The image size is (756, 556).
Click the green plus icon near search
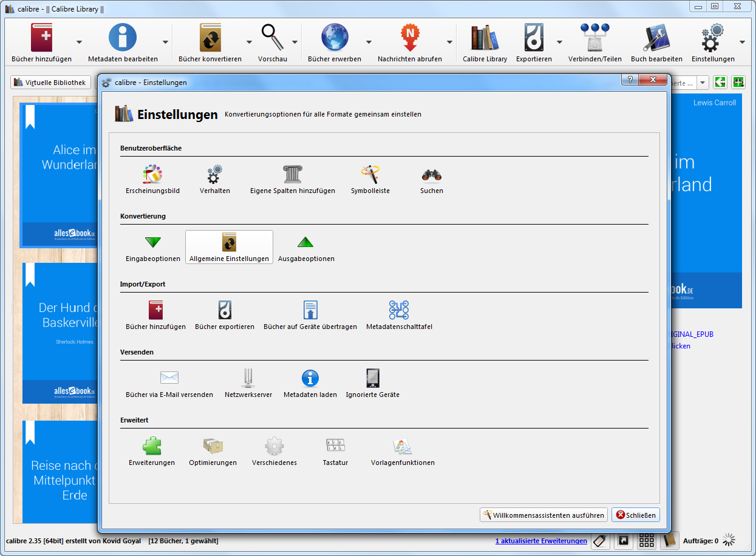tap(738, 83)
